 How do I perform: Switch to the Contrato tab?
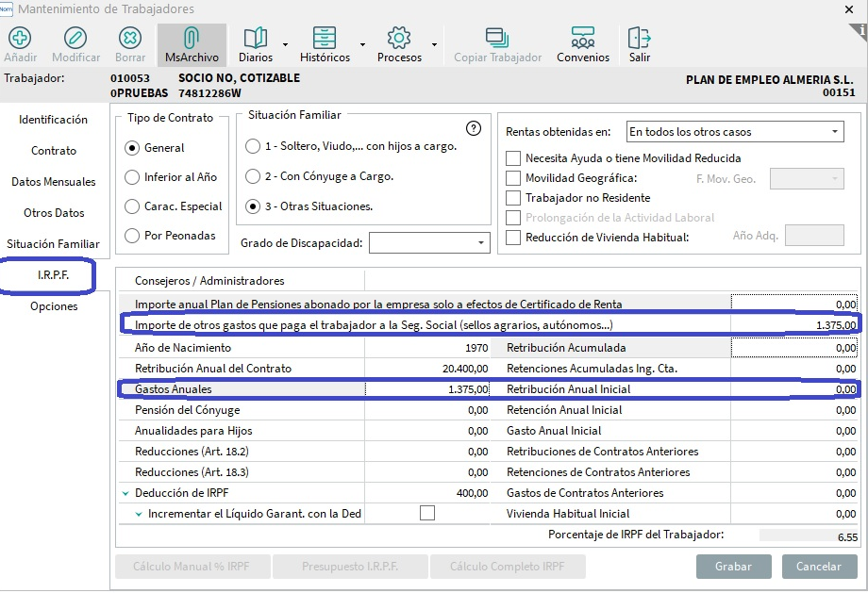tap(53, 151)
